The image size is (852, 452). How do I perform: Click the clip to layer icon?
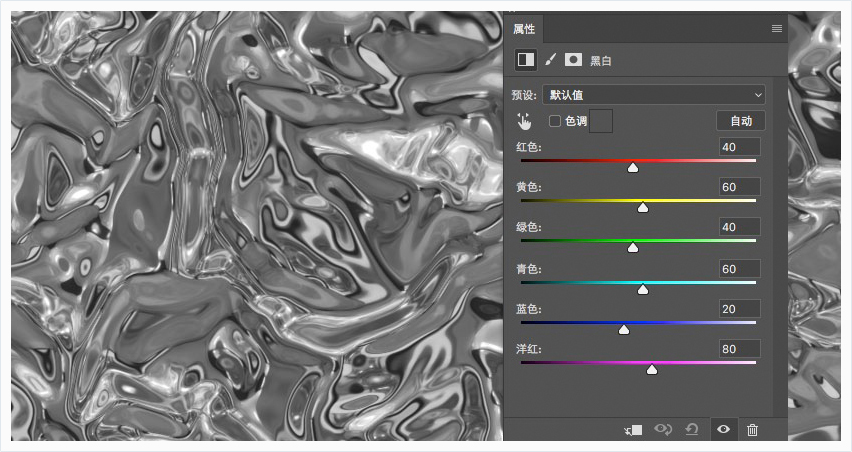[x=633, y=429]
